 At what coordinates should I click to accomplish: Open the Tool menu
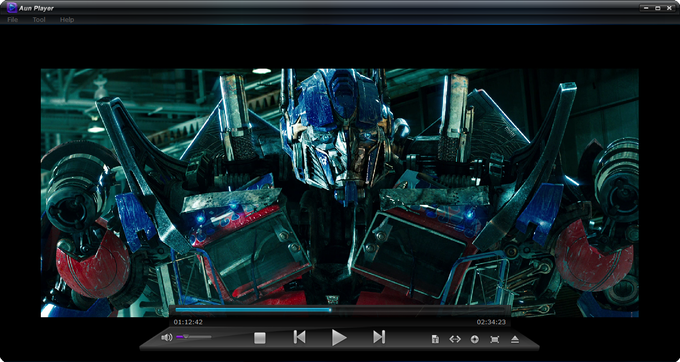(x=39, y=20)
